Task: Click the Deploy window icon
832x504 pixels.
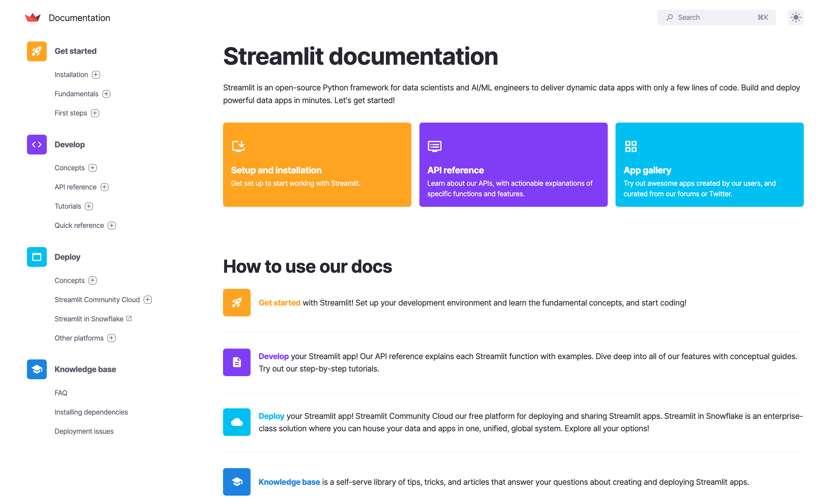Action: 37,257
